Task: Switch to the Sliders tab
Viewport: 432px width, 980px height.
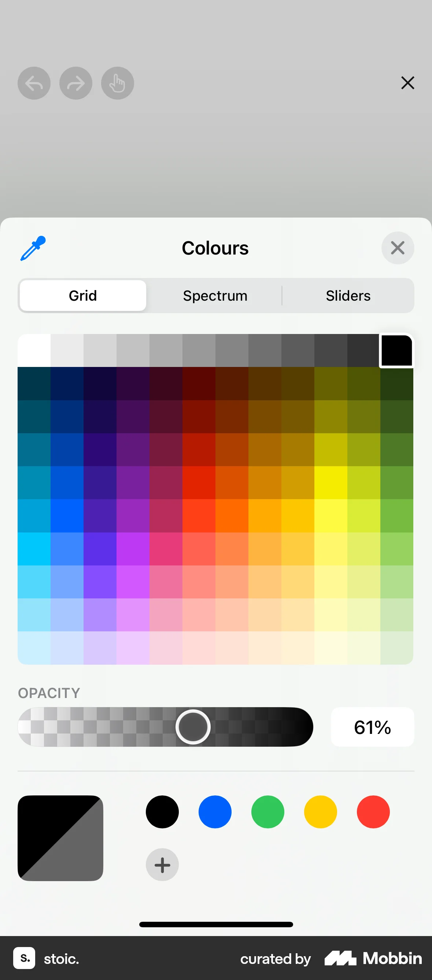Action: click(x=348, y=295)
